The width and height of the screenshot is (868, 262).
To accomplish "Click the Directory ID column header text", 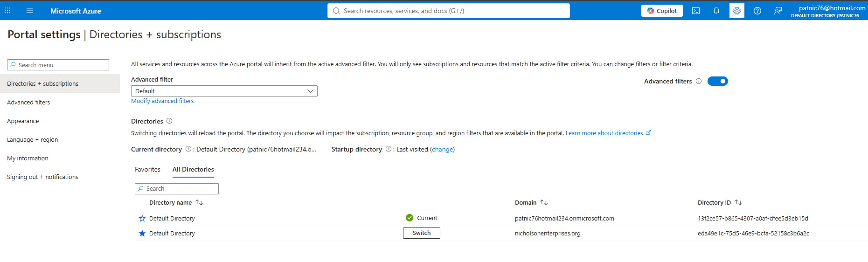I will [714, 202].
